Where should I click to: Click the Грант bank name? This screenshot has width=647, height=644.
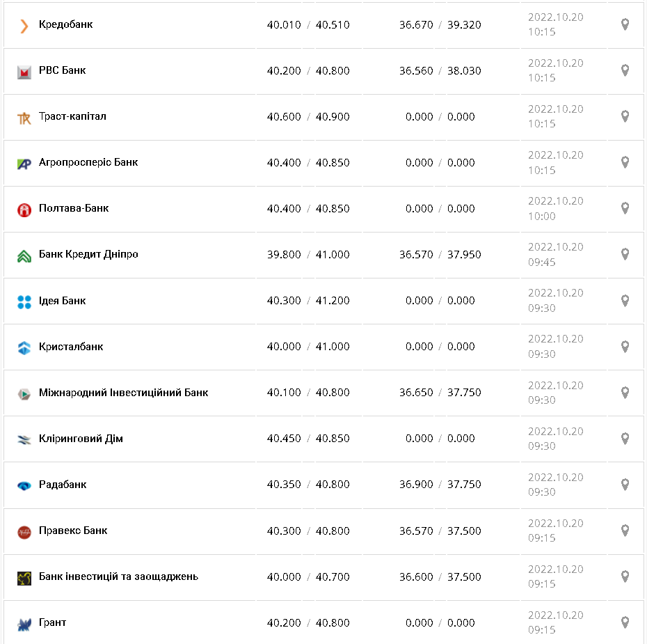[x=52, y=622]
